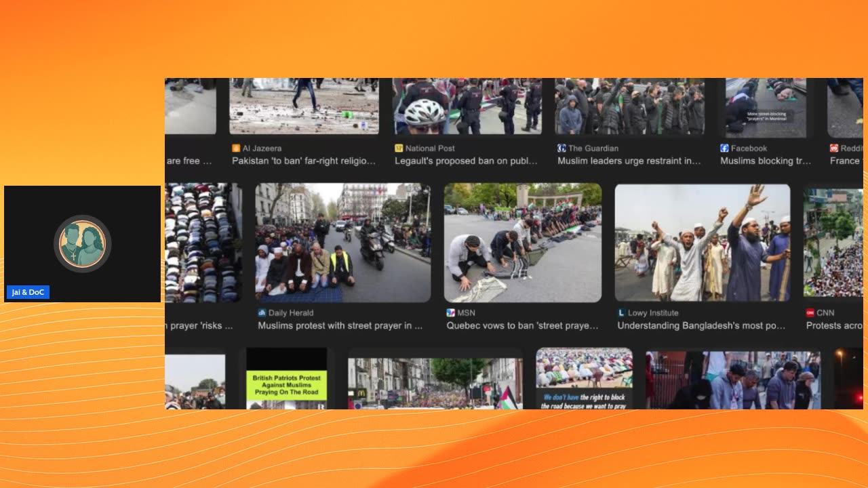The width and height of the screenshot is (868, 488).
Task: Open Muslims blocking Facebook result title
Action: tap(766, 161)
